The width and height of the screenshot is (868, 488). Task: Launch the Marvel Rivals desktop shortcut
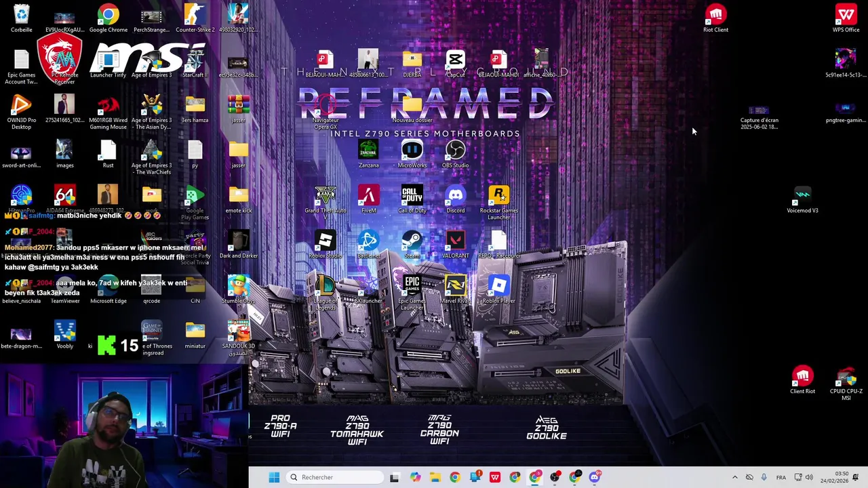point(455,289)
